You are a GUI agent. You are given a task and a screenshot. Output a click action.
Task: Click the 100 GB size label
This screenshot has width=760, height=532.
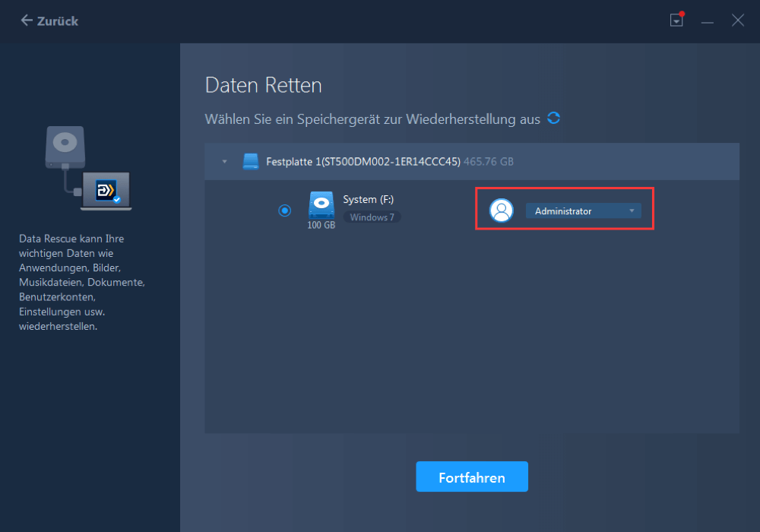point(321,225)
